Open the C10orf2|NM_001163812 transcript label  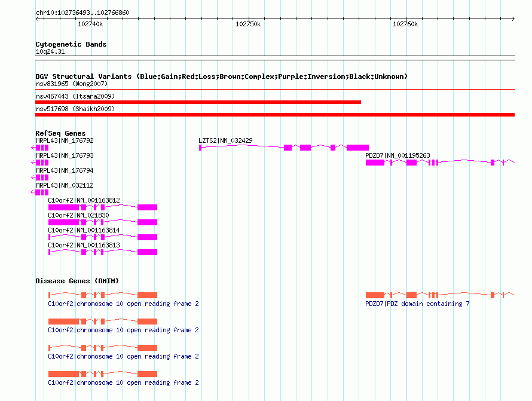(84, 200)
